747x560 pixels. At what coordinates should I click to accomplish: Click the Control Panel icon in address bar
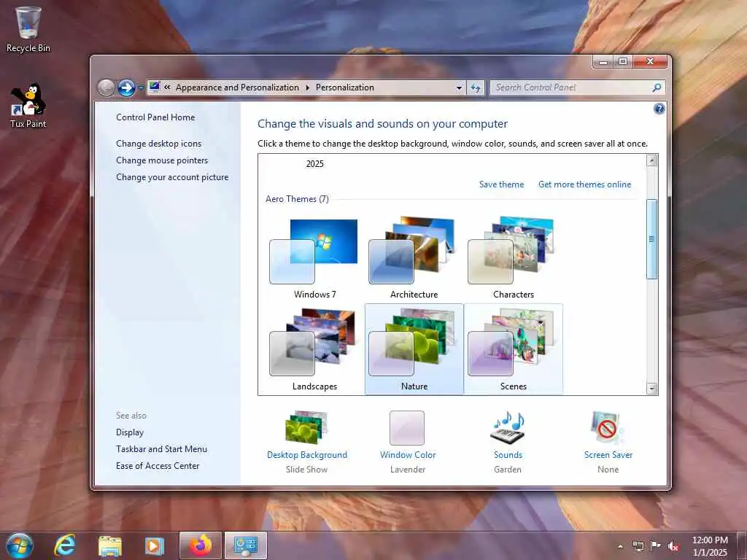(x=155, y=87)
